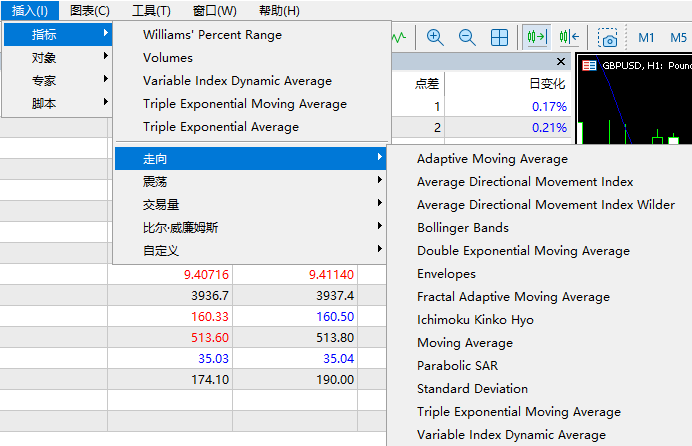Click the 513.80 price cell
692x446 pixels.
point(335,337)
